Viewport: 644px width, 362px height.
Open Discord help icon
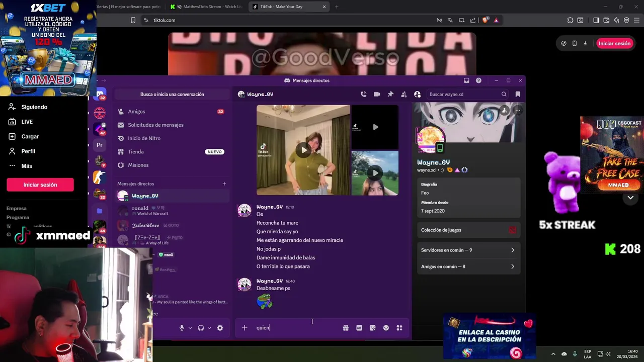(478, 80)
